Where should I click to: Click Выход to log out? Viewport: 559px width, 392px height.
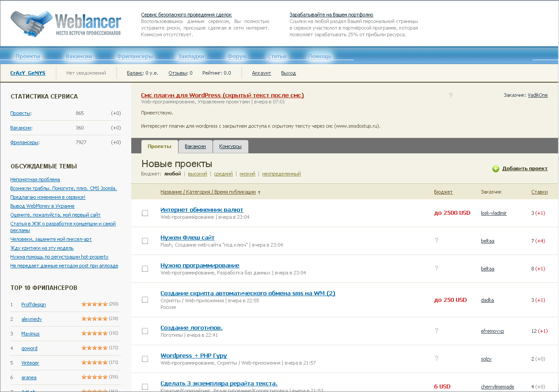289,73
